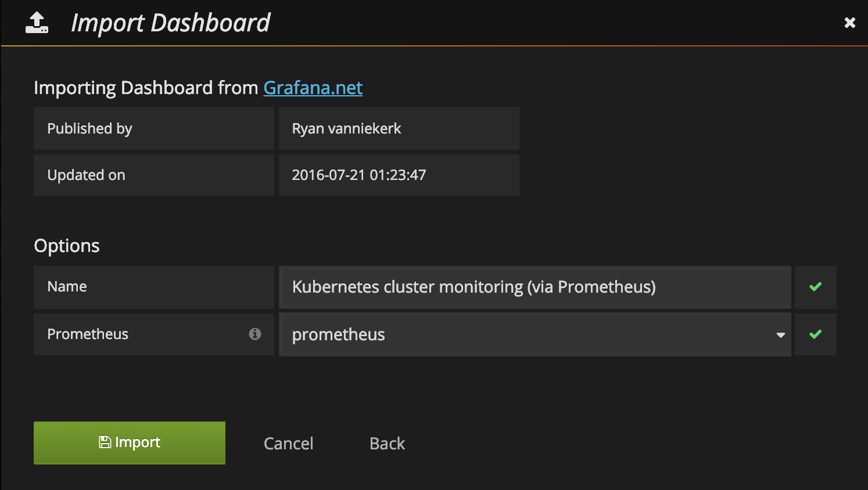Click the Updated on label cell

coord(154,175)
